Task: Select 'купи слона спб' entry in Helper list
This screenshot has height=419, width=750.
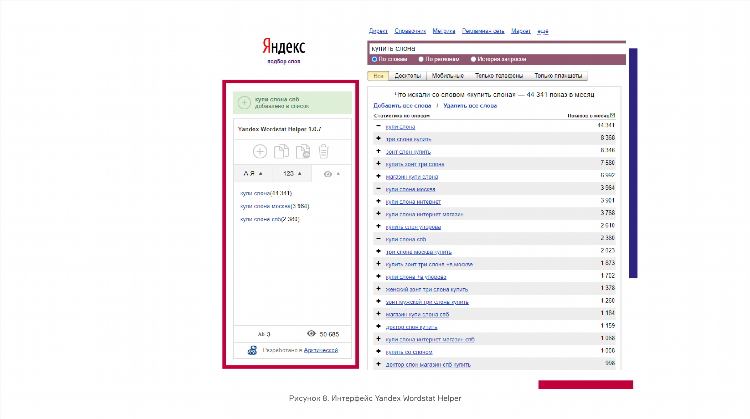Action: (270, 219)
